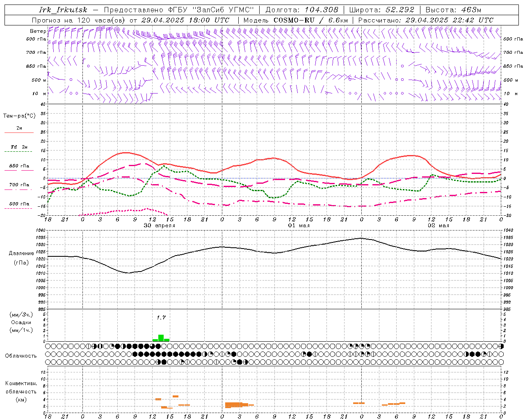The height and width of the screenshot is (420, 525).
Task: Click the 'Широта: 52.292' header value
Action: tap(382, 10)
